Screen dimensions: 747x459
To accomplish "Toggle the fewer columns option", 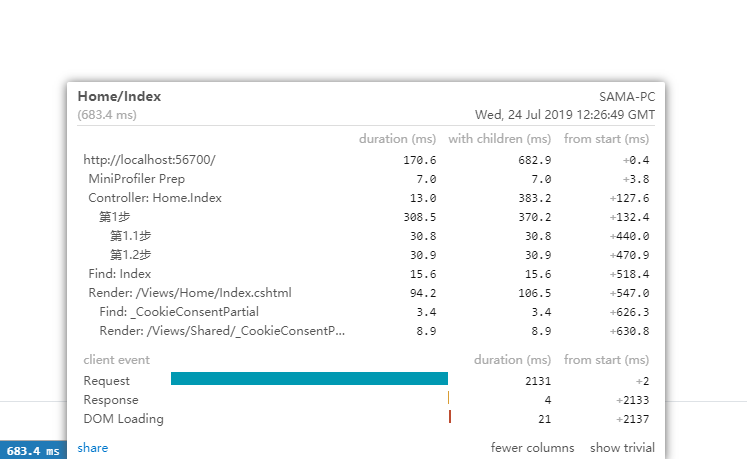I will tap(532, 448).
